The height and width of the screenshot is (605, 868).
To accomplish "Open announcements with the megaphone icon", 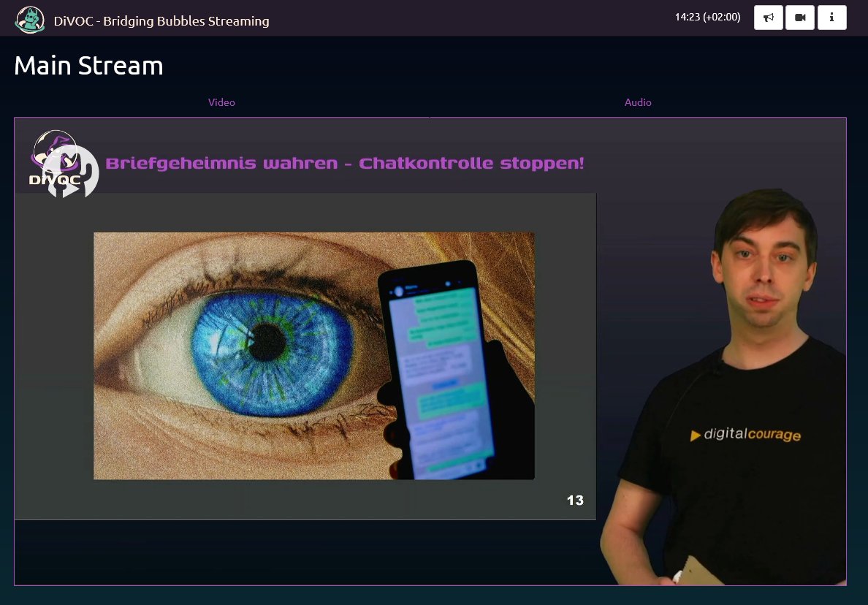I will point(768,18).
